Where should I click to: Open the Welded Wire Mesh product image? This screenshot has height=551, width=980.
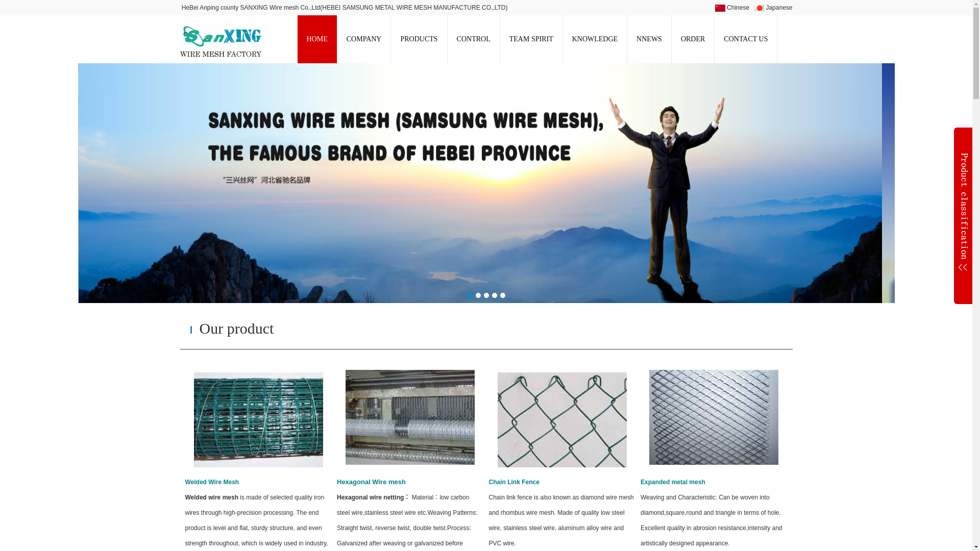point(258,419)
